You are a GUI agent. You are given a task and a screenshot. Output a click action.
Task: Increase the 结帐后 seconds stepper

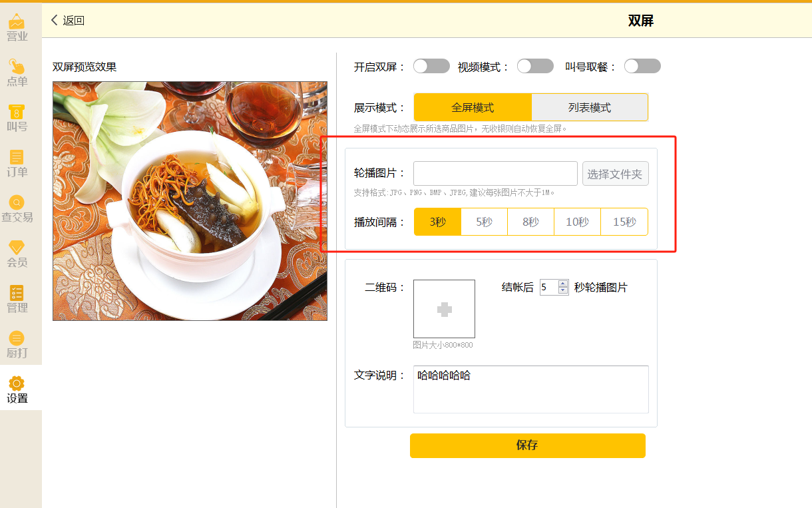[563, 284]
